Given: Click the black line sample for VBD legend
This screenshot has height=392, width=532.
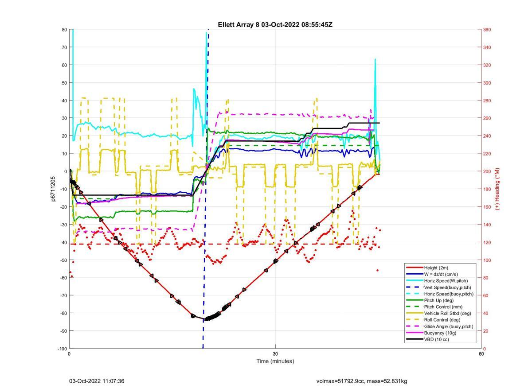Looking at the screenshot, I should click(414, 339).
